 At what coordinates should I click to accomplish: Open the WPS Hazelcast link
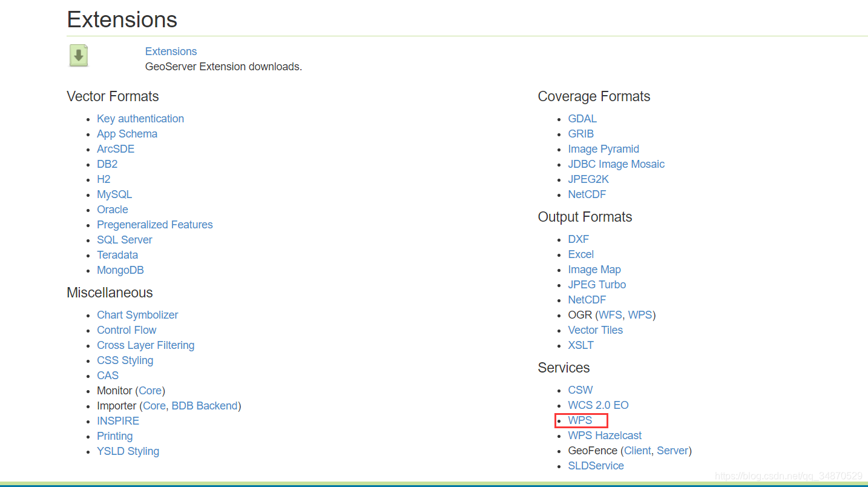605,436
